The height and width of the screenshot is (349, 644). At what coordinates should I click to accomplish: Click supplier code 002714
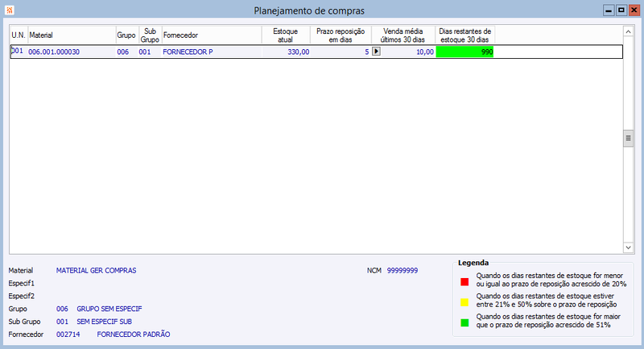click(x=68, y=334)
